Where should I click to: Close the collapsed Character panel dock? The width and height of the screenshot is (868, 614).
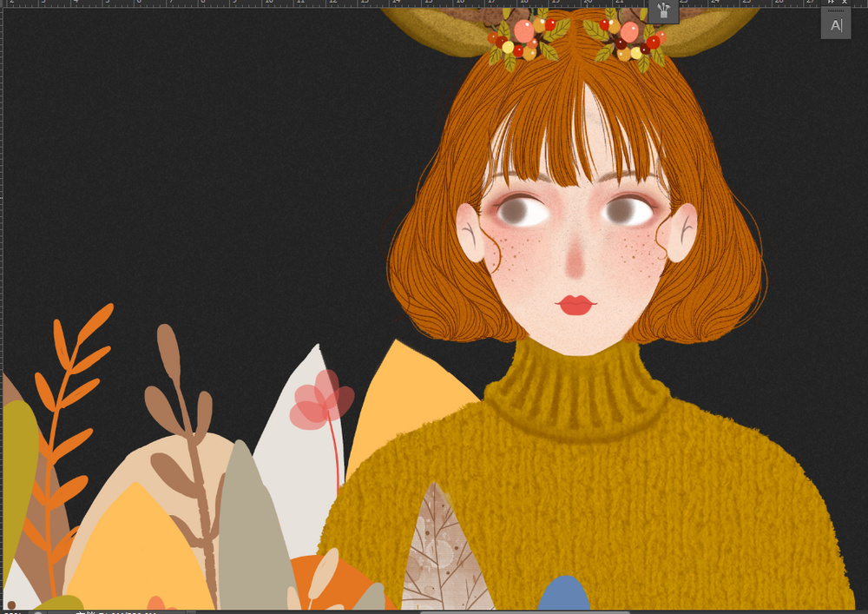[845, 3]
